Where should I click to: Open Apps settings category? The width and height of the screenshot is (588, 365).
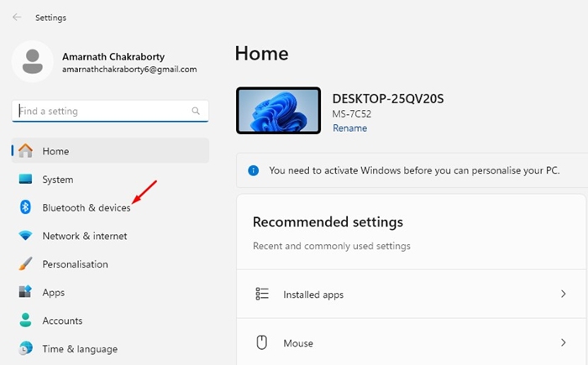click(110, 292)
